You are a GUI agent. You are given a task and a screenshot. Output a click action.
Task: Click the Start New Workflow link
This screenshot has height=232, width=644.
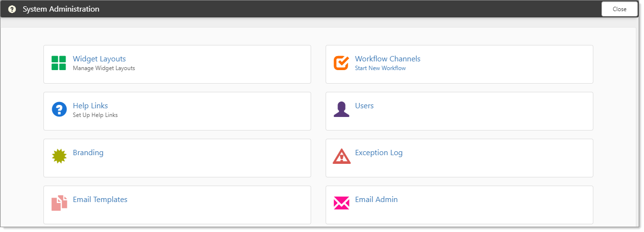(x=380, y=68)
